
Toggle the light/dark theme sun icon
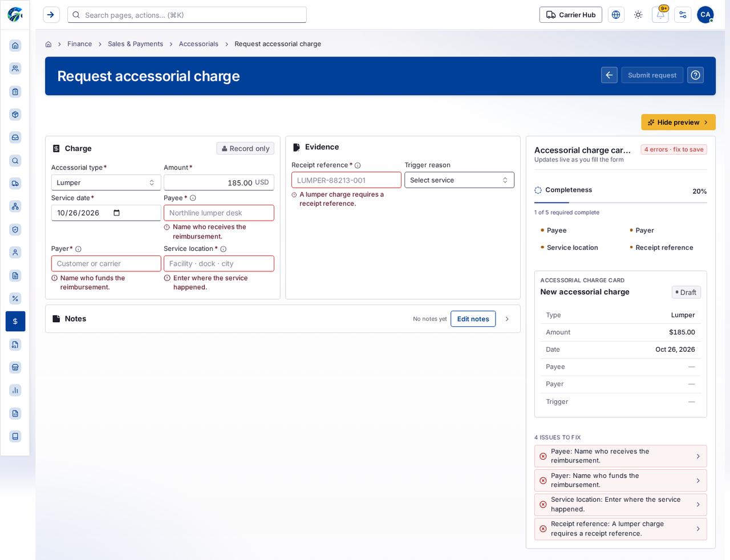638,15
